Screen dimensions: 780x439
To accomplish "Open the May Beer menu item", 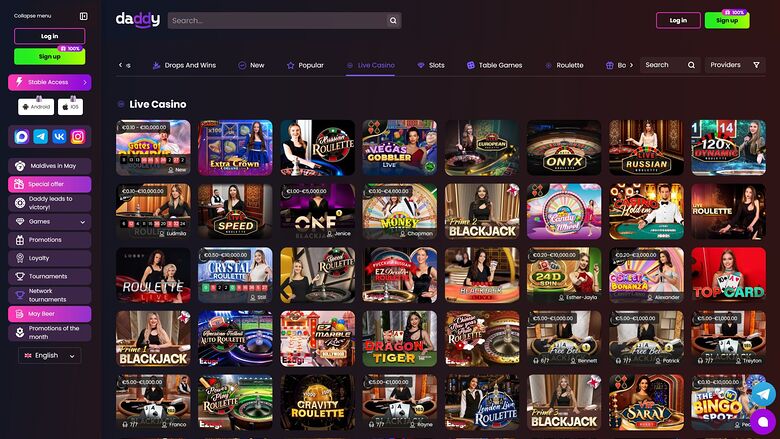I will coord(50,314).
